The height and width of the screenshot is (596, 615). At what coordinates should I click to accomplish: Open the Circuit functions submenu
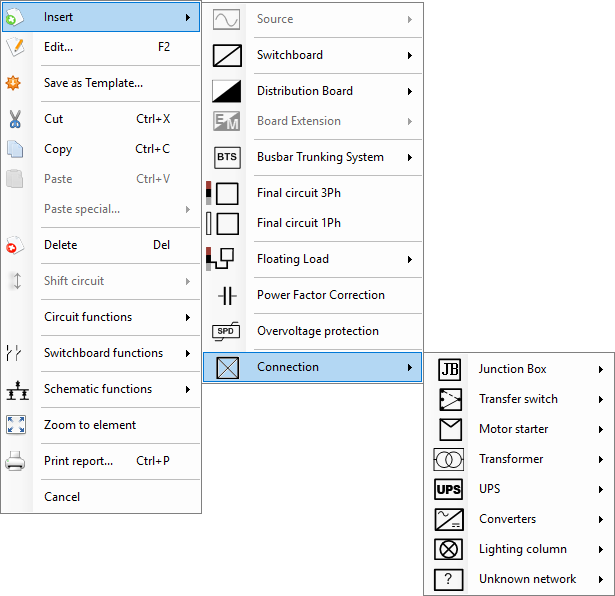102,317
